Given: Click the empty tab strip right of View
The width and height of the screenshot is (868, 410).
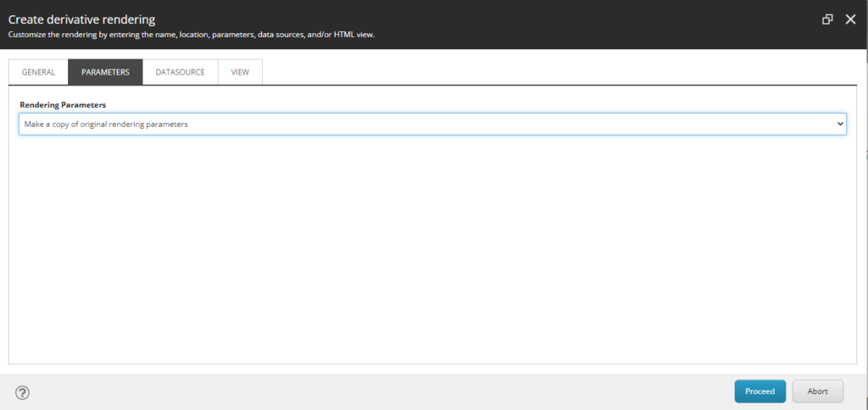Looking at the screenshot, I should click(551, 72).
